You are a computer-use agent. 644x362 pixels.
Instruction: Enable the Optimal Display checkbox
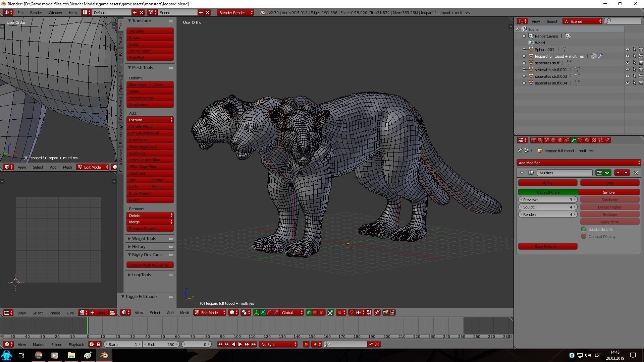(584, 236)
